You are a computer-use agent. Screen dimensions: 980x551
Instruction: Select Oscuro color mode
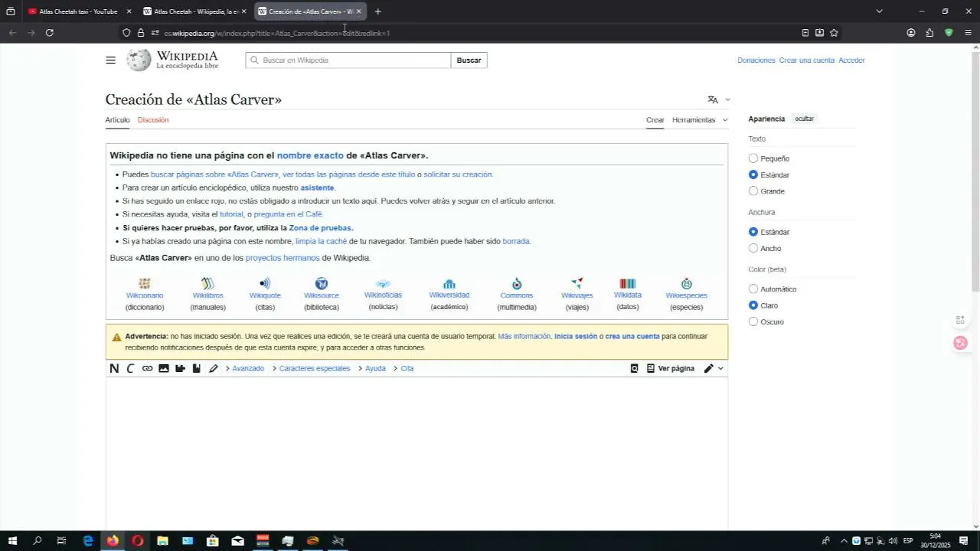753,322
